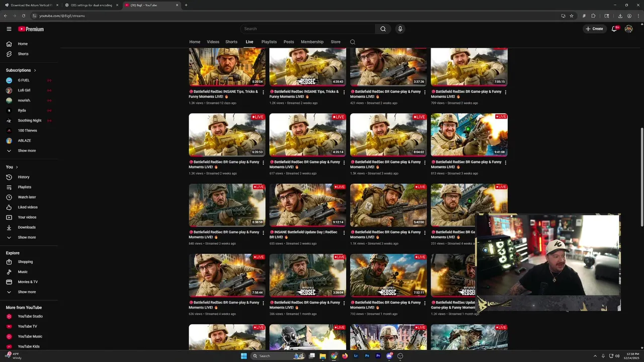Search within channel using tab bar magnifier

pyautogui.click(x=353, y=42)
